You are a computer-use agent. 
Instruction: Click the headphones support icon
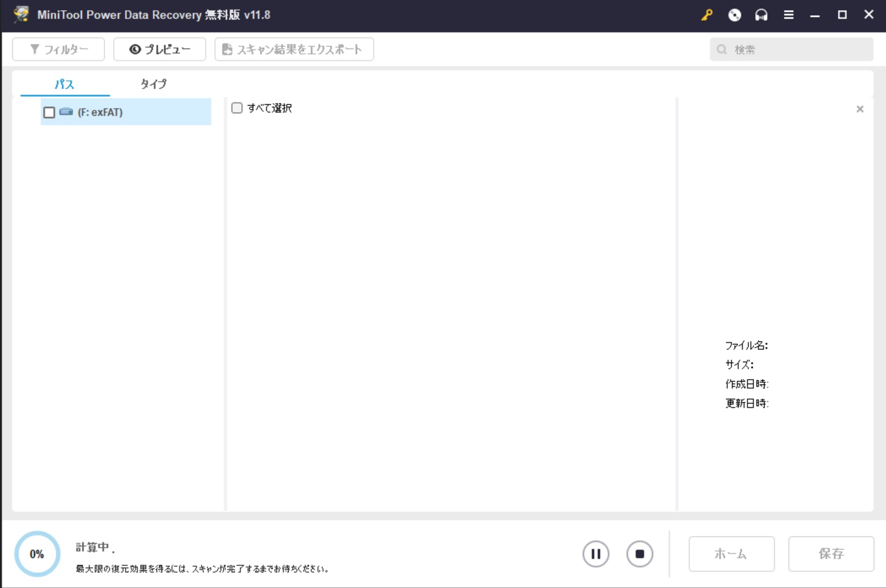(x=761, y=15)
